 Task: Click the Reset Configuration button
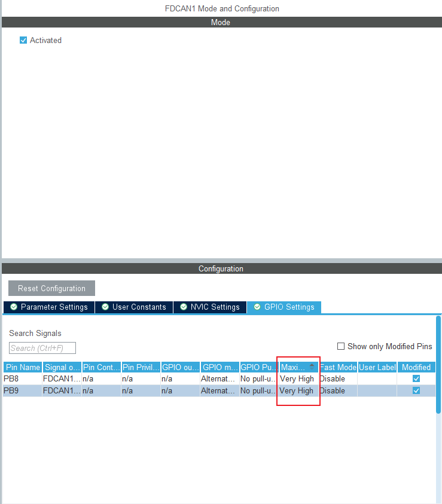52,288
